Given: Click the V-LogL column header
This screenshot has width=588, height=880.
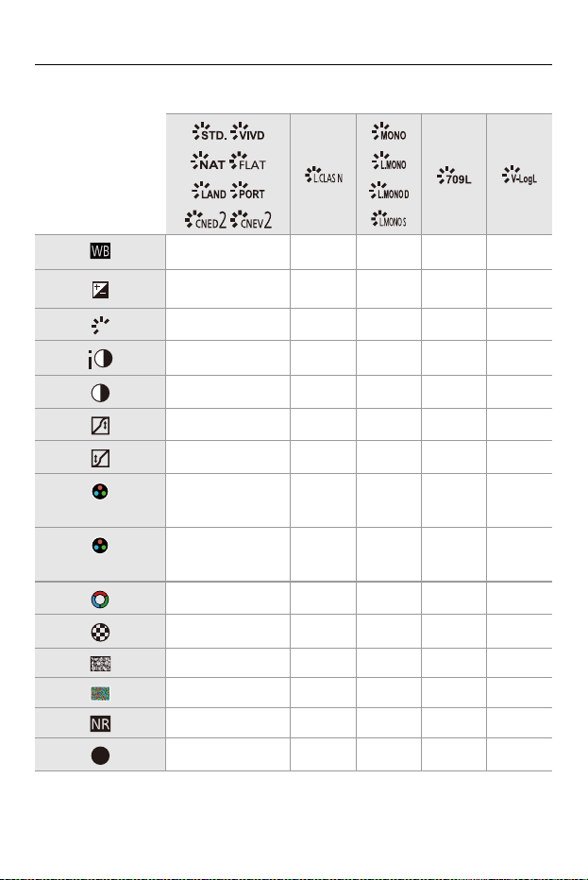Looking at the screenshot, I should 519,175.
